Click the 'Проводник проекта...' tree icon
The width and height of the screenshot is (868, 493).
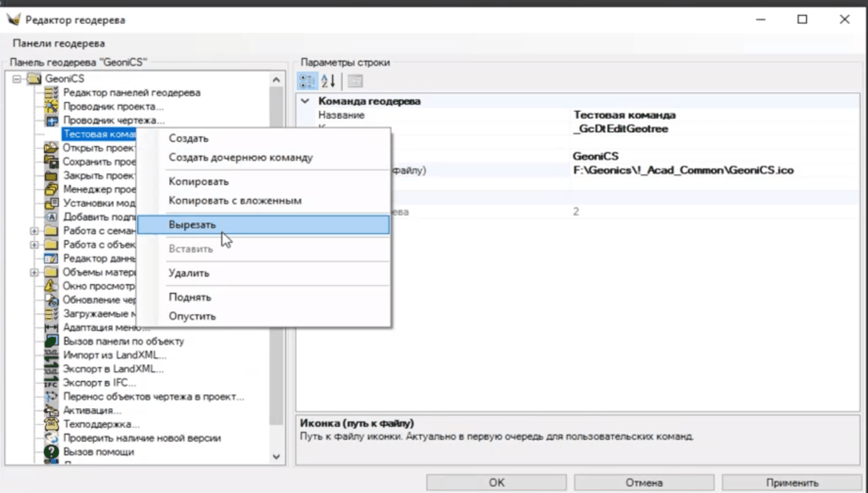pos(52,107)
